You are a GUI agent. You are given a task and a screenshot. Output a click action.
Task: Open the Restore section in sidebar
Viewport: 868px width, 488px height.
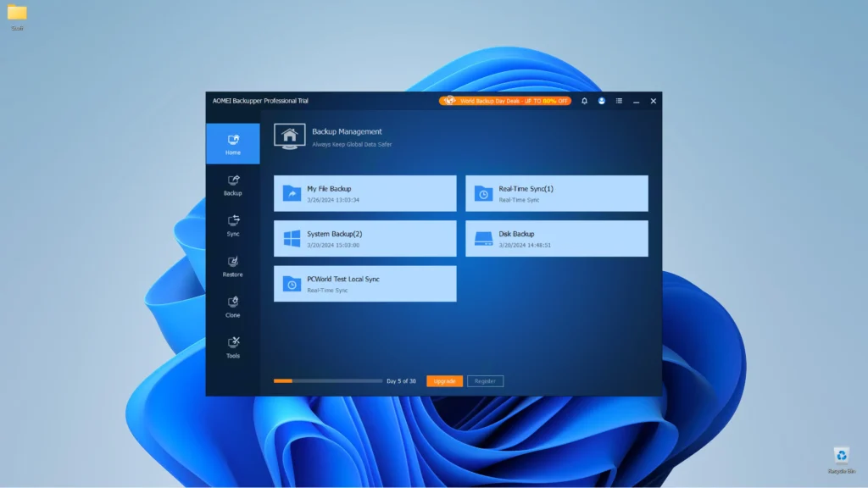232,266
